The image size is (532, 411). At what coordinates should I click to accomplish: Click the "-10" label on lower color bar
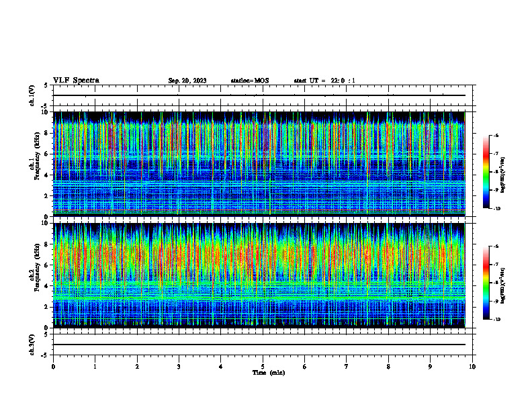tap(496, 320)
